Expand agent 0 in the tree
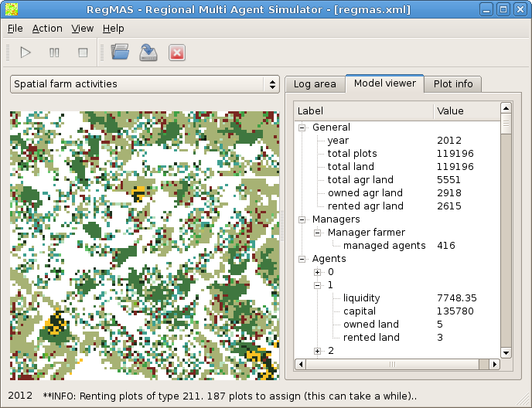 317,272
